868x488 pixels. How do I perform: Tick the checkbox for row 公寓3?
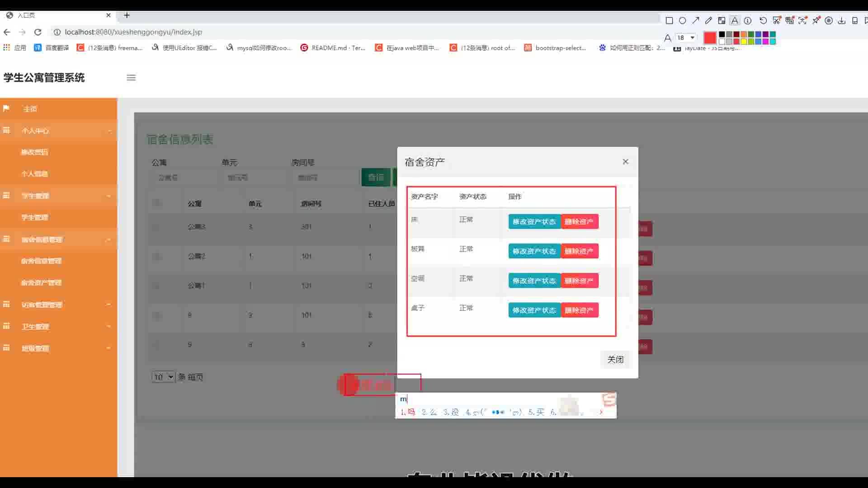pos(157,227)
